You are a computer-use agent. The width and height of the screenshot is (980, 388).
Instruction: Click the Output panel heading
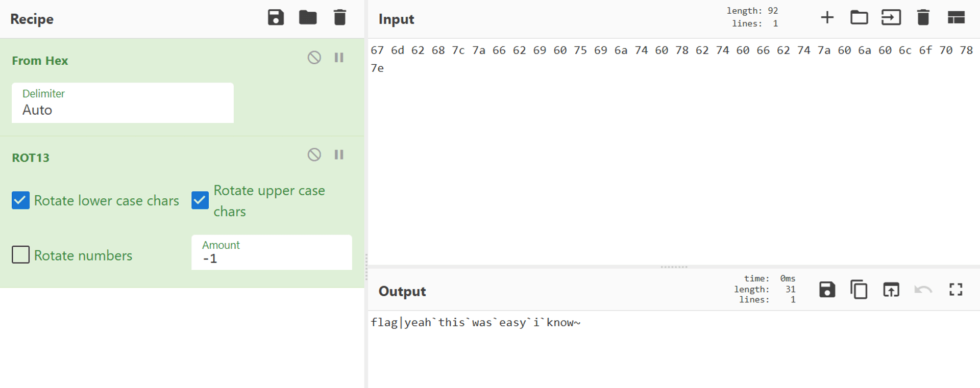click(x=402, y=291)
